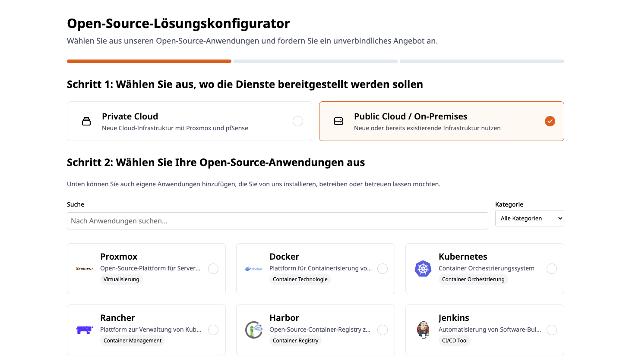The height and width of the screenshot is (364, 626).
Task: Select the Docker application radio button
Action: tap(383, 269)
